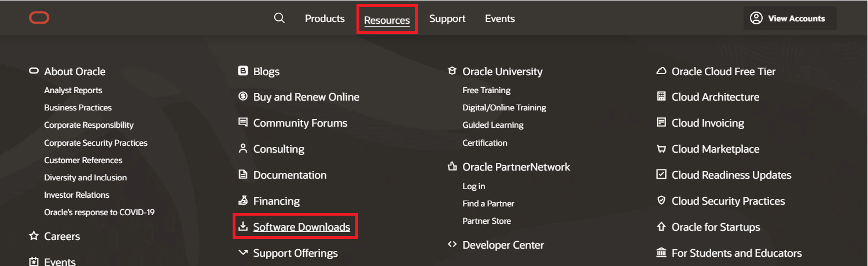Visit Community Forums link
Viewport: 868px width, 266px height.
[x=300, y=123]
